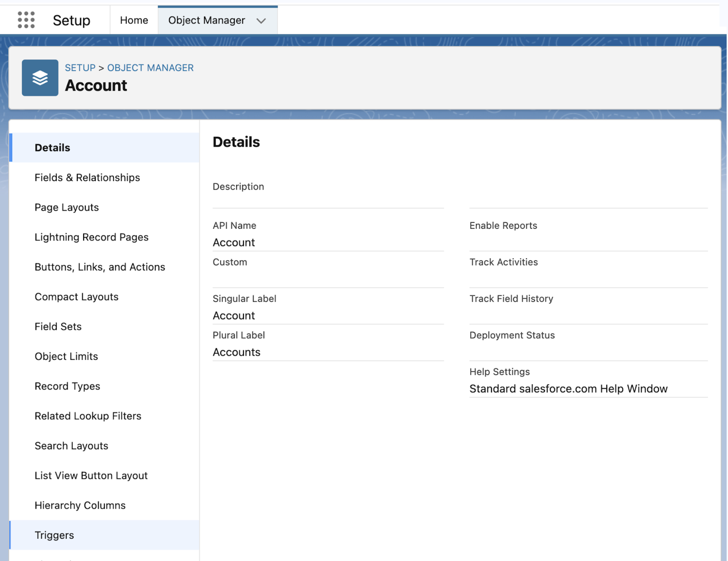Click the Enable Reports label

(x=503, y=226)
